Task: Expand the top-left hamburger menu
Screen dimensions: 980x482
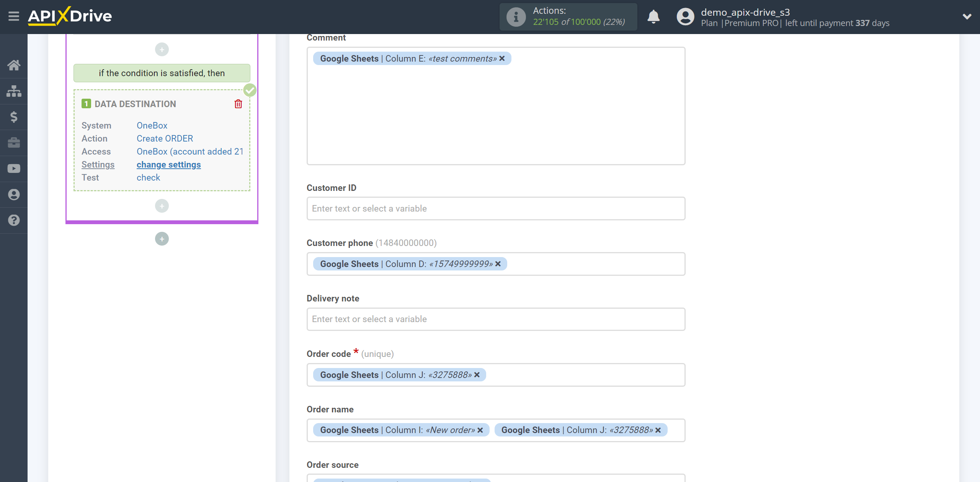Action: point(13,17)
